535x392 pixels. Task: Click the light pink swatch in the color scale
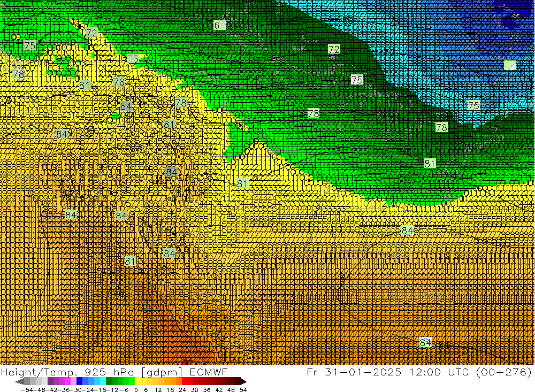(73, 381)
